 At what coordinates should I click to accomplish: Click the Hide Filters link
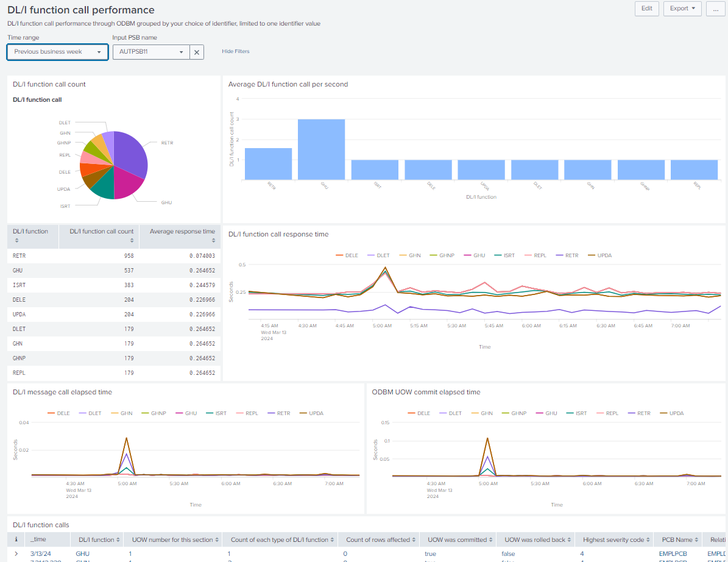(235, 51)
